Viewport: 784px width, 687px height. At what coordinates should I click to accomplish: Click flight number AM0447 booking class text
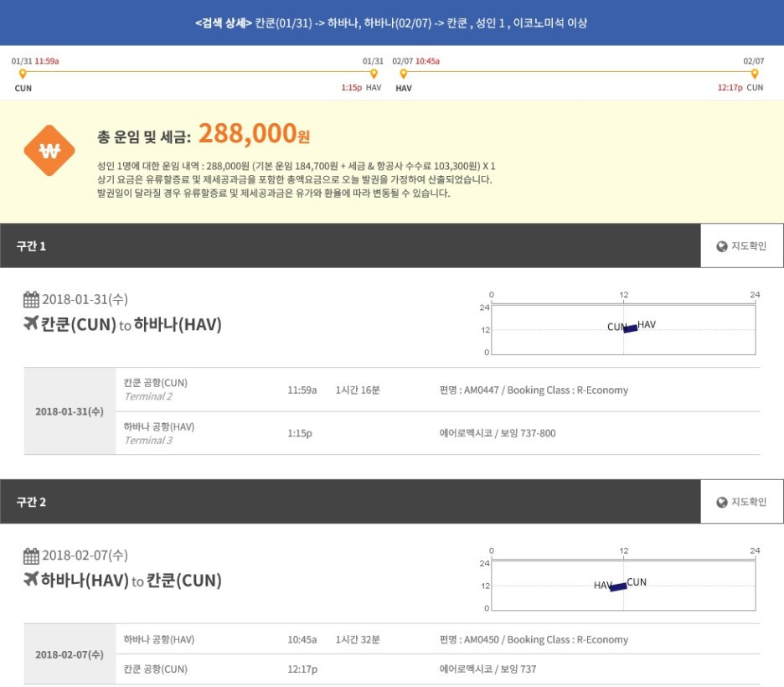pyautogui.click(x=534, y=390)
